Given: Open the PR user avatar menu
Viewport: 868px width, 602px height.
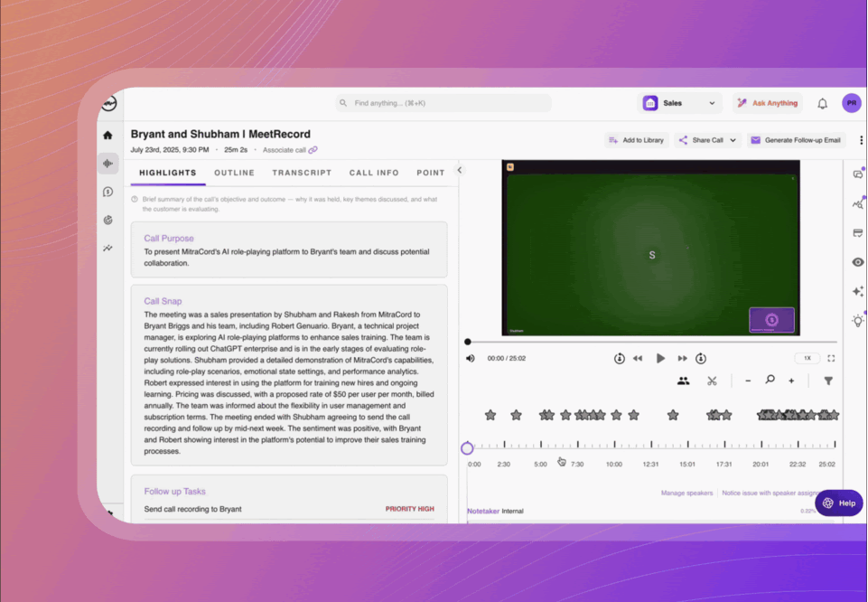Looking at the screenshot, I should [x=852, y=103].
